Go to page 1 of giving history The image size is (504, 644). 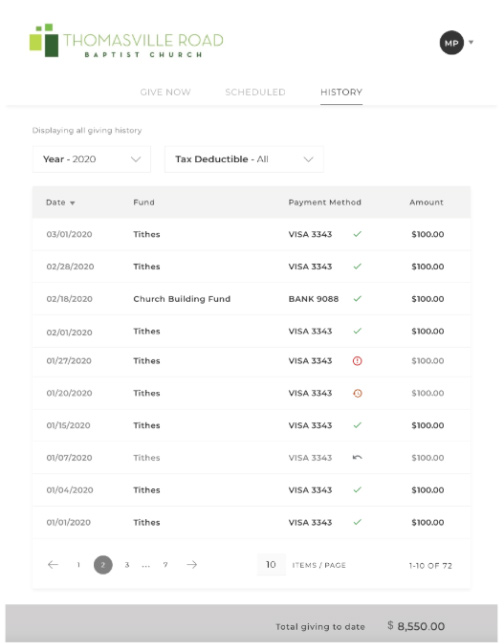[78, 565]
